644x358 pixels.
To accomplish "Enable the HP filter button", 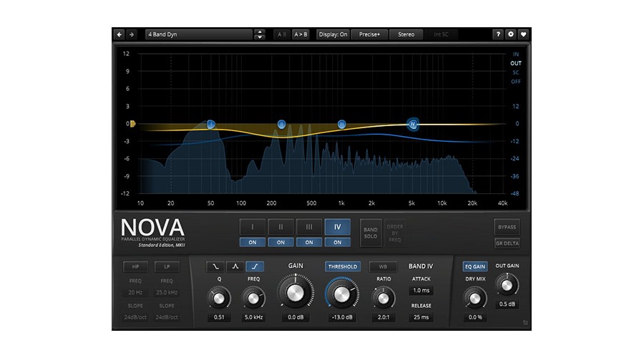I will pyautogui.click(x=135, y=267).
